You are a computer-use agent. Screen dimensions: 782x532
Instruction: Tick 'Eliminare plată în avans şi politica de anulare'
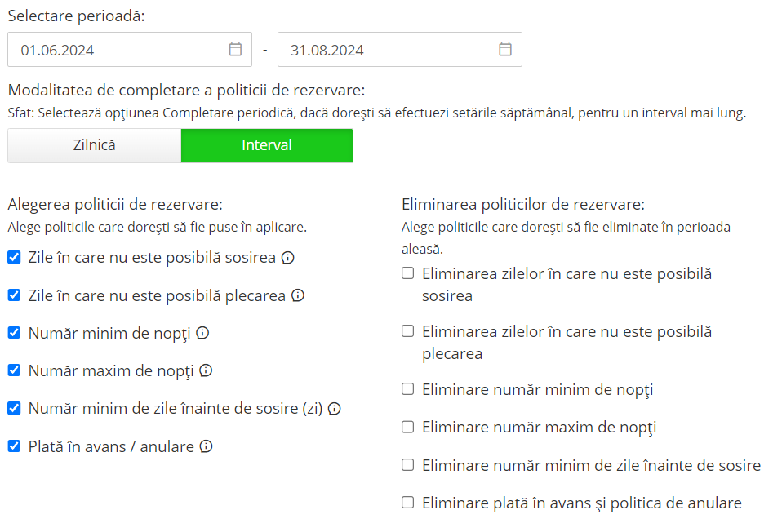point(408,502)
